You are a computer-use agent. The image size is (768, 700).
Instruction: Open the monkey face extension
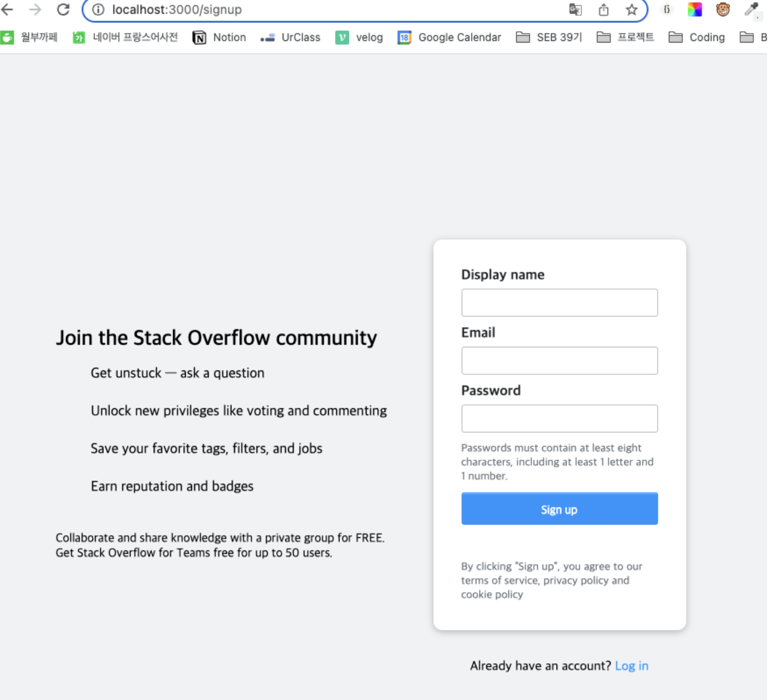pos(723,9)
